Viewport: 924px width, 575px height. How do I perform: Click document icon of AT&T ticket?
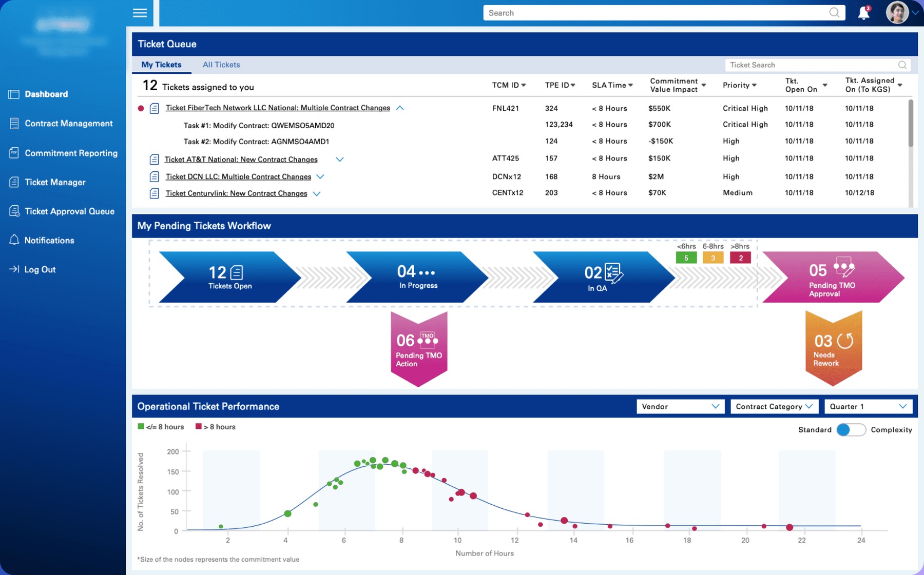pyautogui.click(x=154, y=160)
